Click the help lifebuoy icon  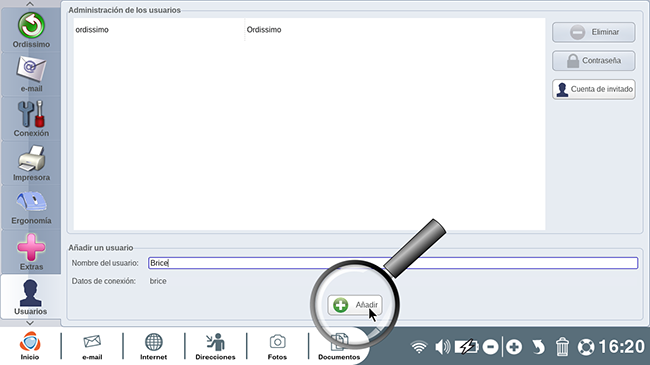(x=586, y=347)
